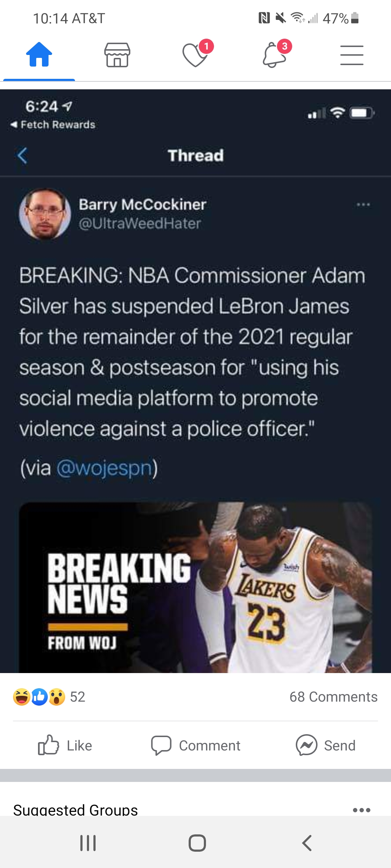View the 52 reactions count
This screenshot has height=868, width=391.
click(77, 697)
